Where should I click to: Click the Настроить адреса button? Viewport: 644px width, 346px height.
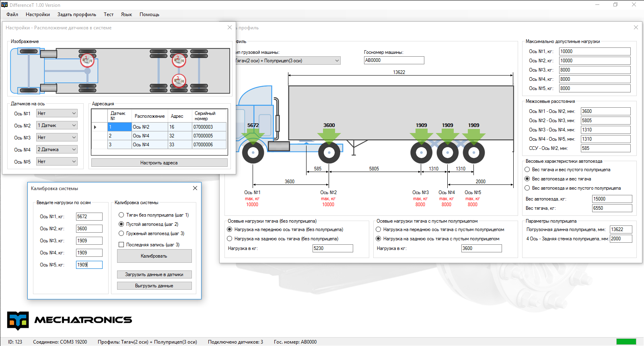tap(159, 163)
